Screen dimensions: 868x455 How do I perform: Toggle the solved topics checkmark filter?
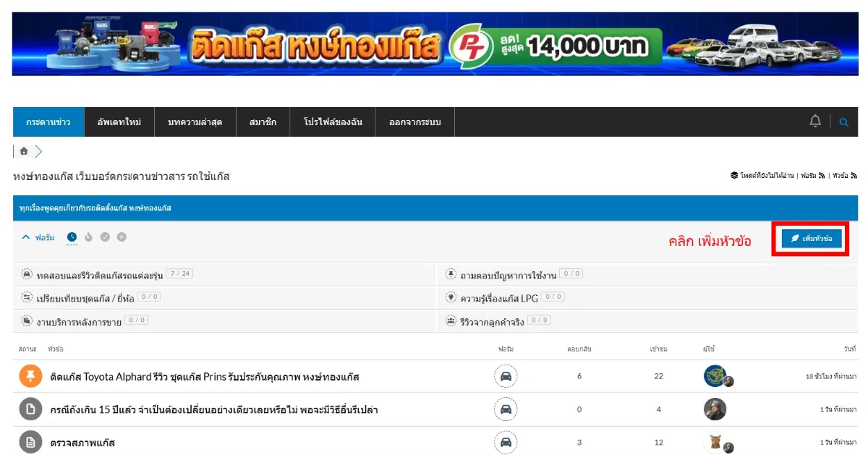tap(105, 237)
